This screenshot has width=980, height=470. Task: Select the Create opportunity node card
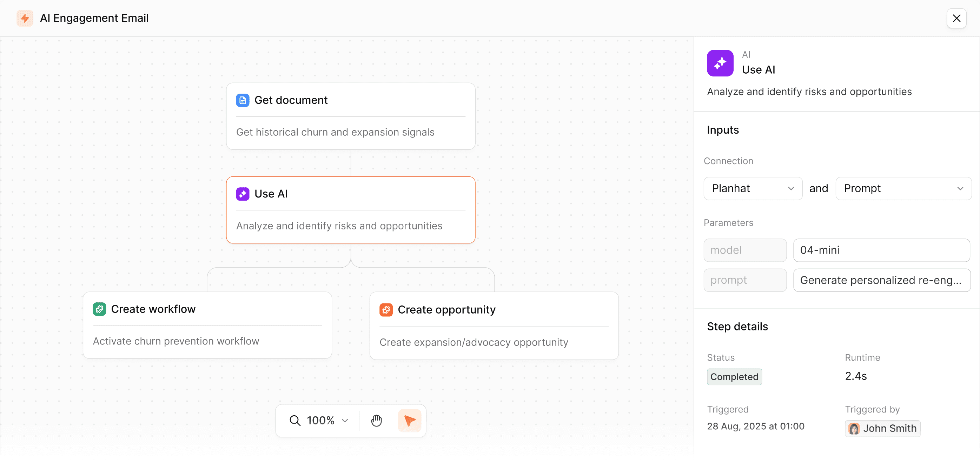(494, 326)
